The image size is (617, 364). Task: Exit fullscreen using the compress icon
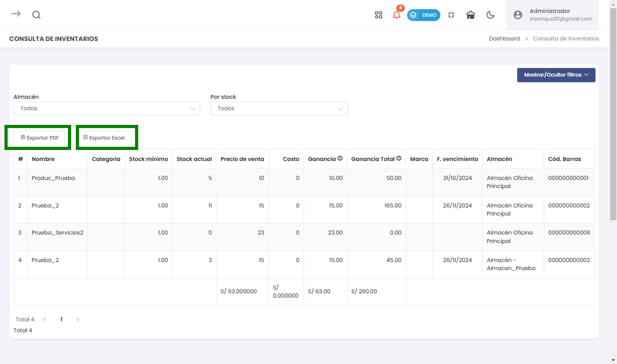coord(451,15)
